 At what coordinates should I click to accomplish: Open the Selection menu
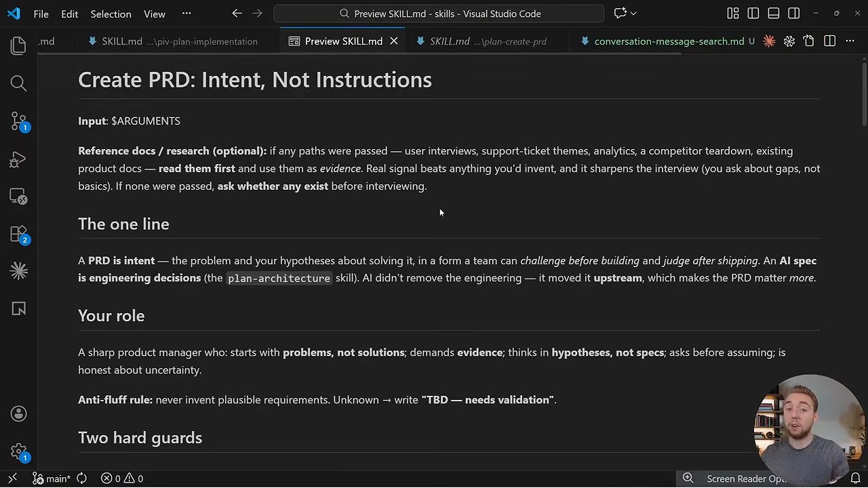click(111, 14)
